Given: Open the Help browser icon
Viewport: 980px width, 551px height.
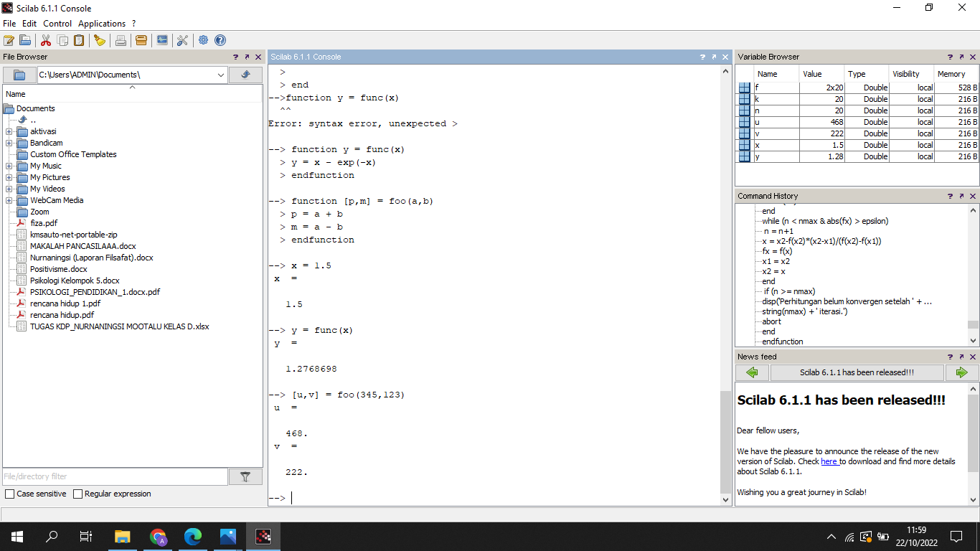Looking at the screenshot, I should point(220,40).
